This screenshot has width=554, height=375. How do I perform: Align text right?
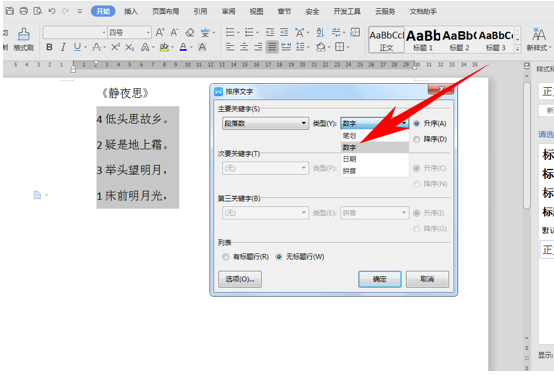tap(258, 47)
